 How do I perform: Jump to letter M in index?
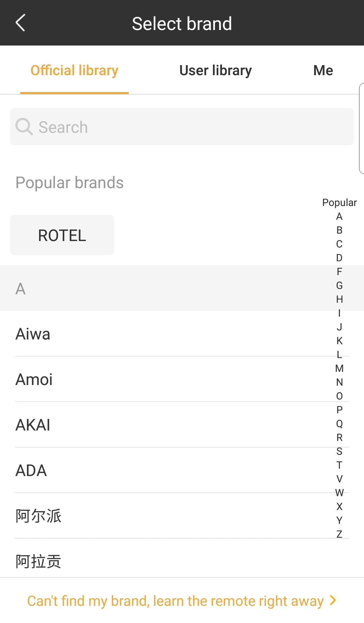point(339,368)
